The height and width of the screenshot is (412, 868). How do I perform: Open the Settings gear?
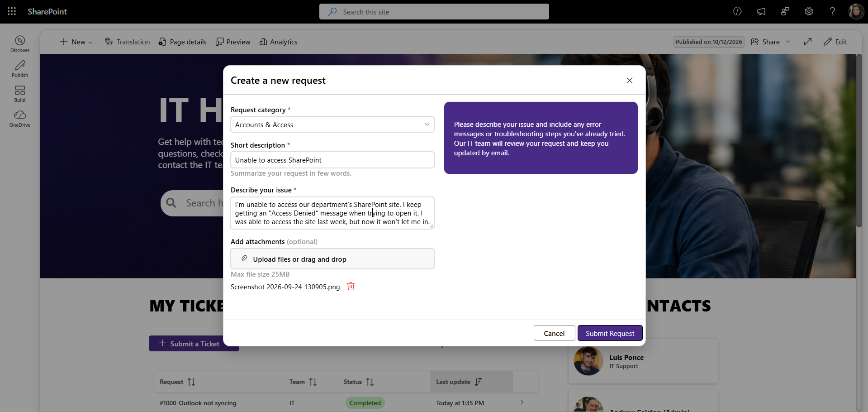(x=809, y=12)
